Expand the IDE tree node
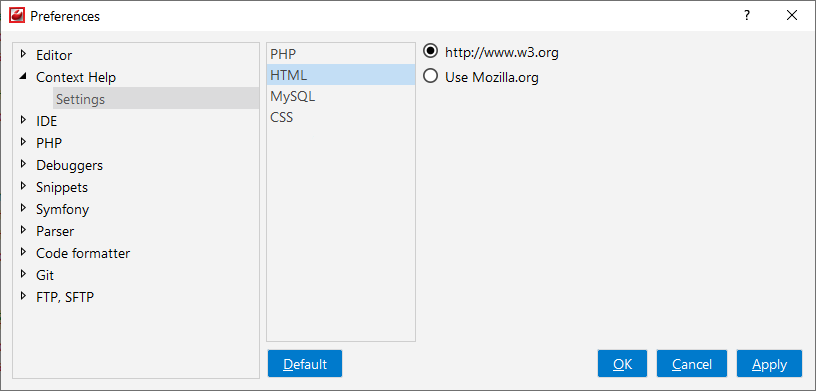 pos(23,120)
